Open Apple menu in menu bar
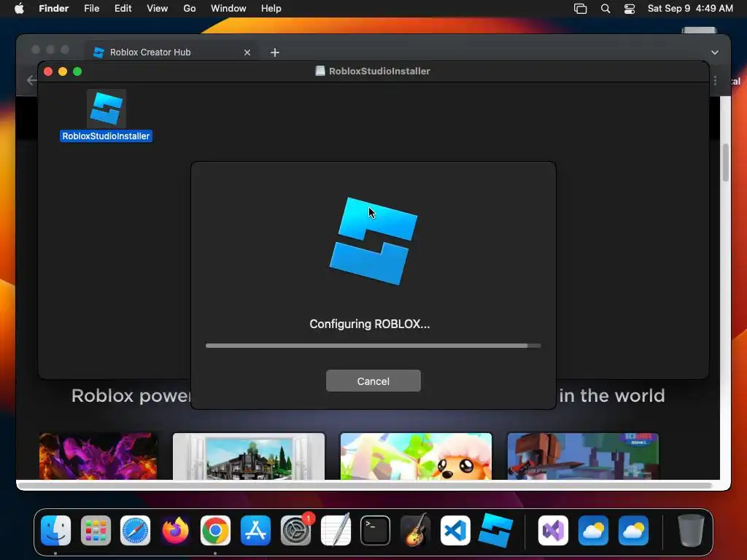Viewport: 747px width, 560px height. pos(19,9)
